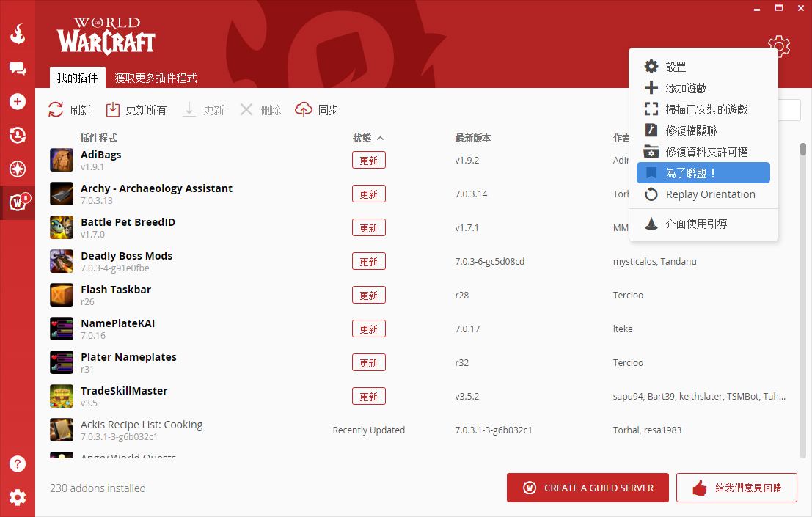Screen dimensions: 812x517
Task: Update Deadly Boss Mods addon
Action: [x=369, y=261]
